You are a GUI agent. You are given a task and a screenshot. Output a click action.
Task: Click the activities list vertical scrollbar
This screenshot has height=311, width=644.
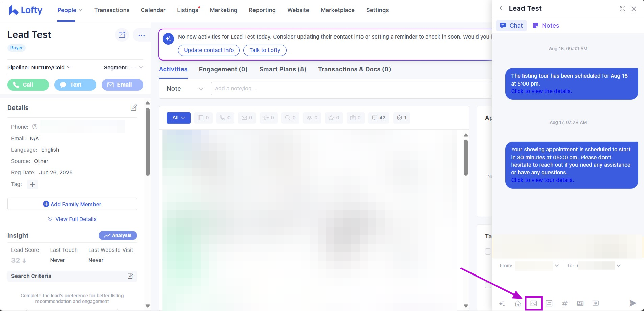(x=466, y=158)
